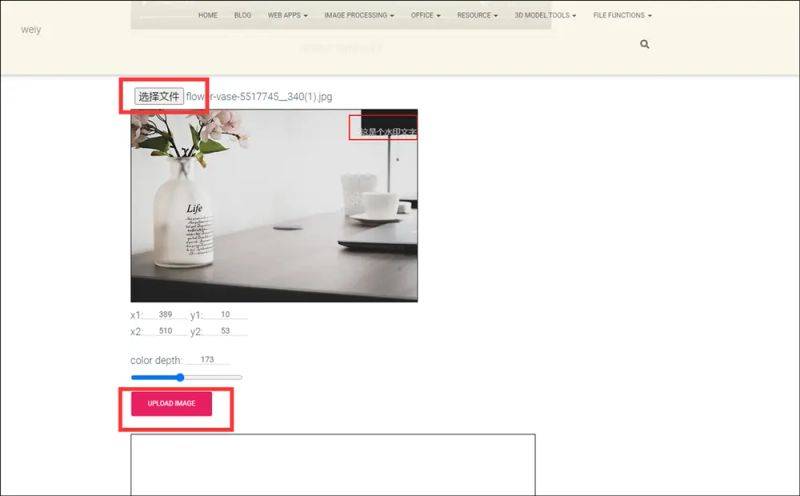Screen dimensions: 800x496
Task: Expand the WEB APPS dropdown
Action: coord(287,16)
